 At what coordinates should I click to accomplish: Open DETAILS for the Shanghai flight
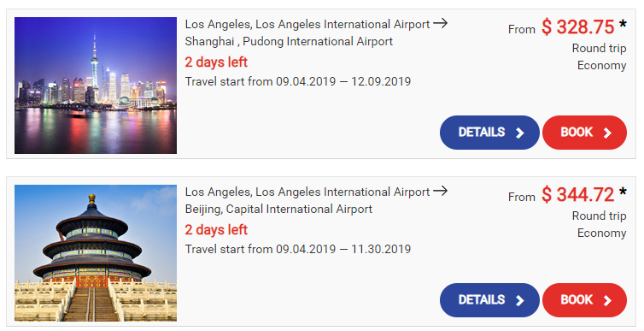489,133
